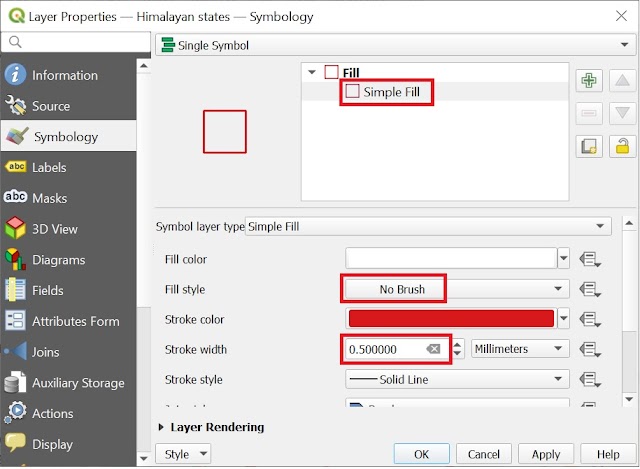Image resolution: width=640 pixels, height=469 pixels.
Task: Click the settings search field
Action: [x=76, y=42]
